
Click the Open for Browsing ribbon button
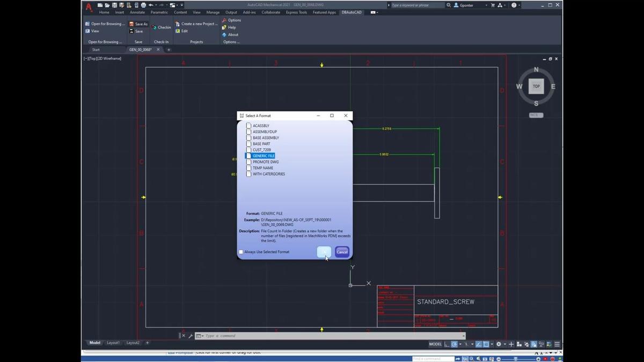pos(105,24)
